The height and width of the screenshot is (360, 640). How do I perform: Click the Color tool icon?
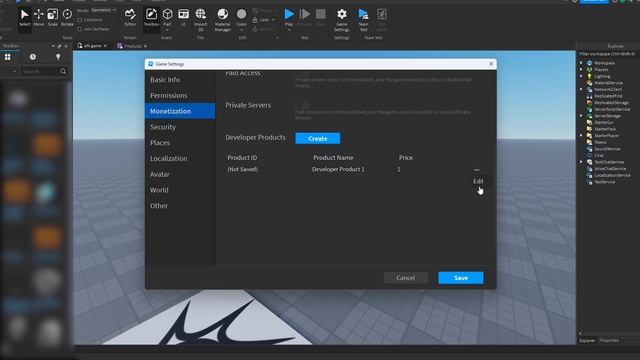point(241,15)
